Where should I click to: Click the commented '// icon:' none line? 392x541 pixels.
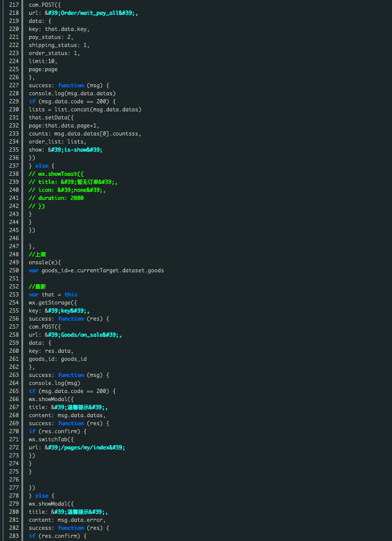coord(67,190)
